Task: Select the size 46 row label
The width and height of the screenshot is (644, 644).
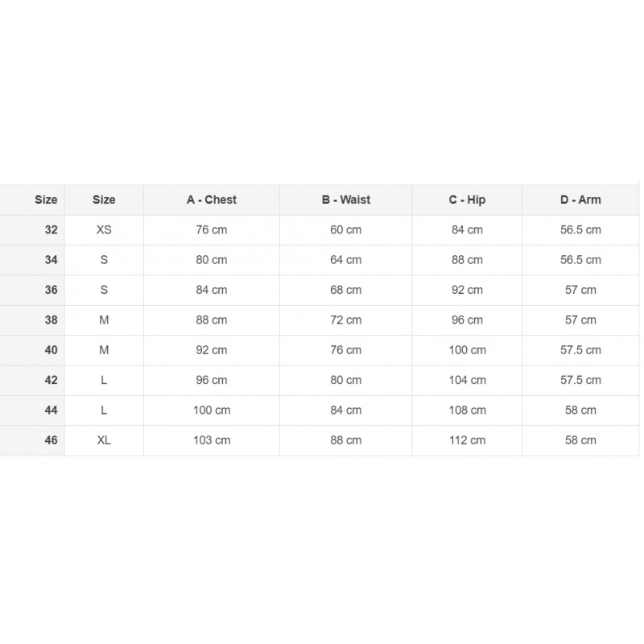Action: [52, 440]
